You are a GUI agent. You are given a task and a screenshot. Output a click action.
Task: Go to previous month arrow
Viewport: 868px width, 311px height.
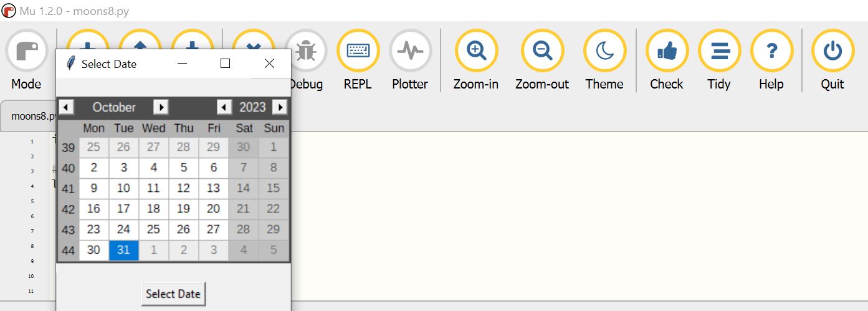click(x=66, y=107)
